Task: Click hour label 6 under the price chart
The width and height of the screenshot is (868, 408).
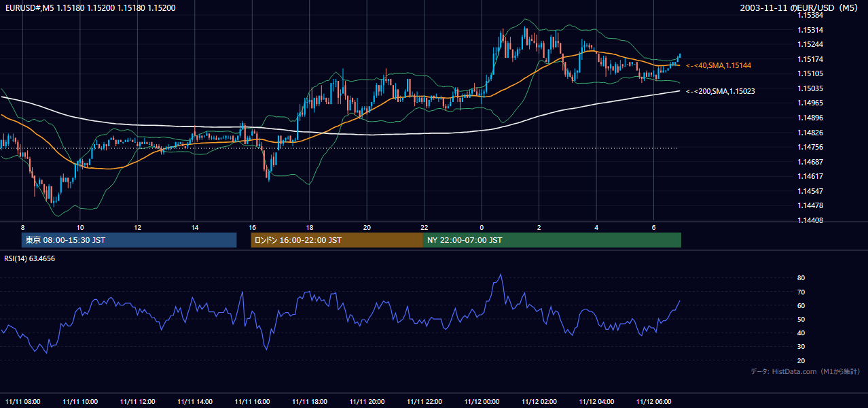Action: coord(654,227)
